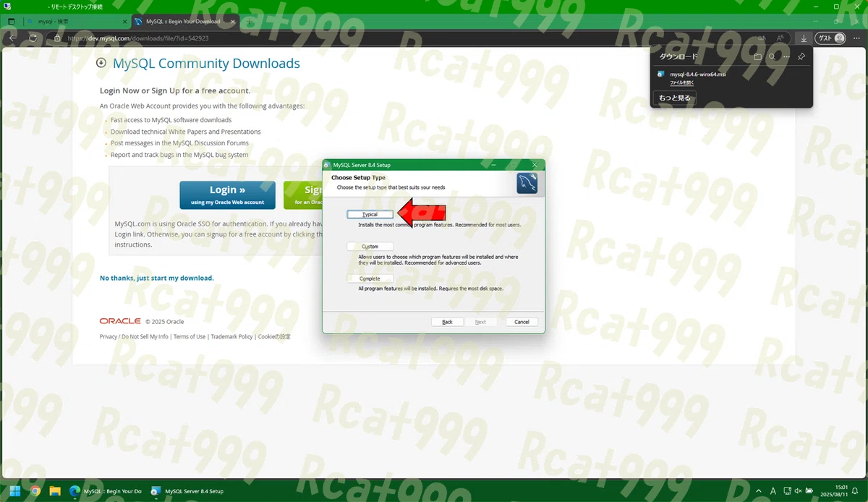Go Back in MySQL Server Setup dialog
This screenshot has height=502, width=868.
coord(447,322)
